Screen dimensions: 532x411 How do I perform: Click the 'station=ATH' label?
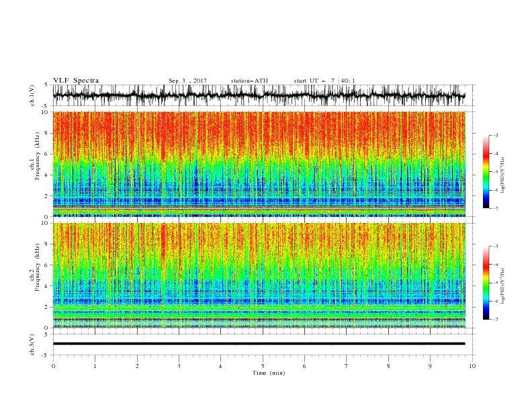click(249, 81)
